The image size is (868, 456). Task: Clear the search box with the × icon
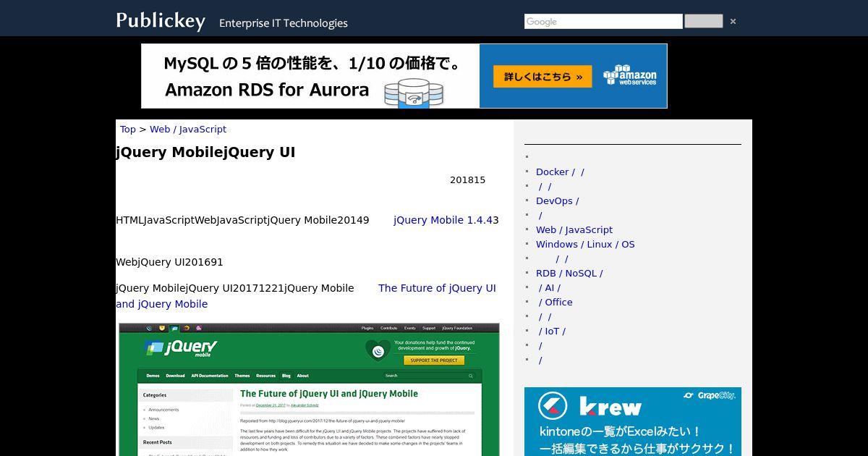point(733,22)
